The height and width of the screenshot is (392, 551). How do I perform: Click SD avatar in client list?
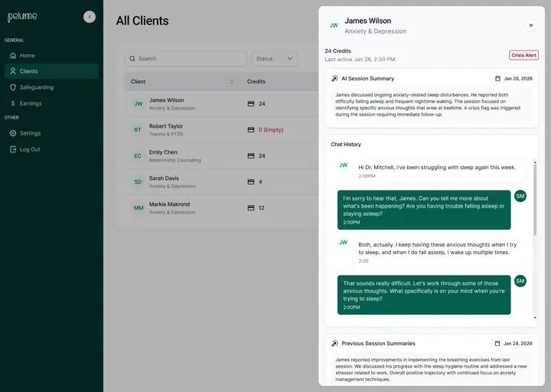pos(138,181)
